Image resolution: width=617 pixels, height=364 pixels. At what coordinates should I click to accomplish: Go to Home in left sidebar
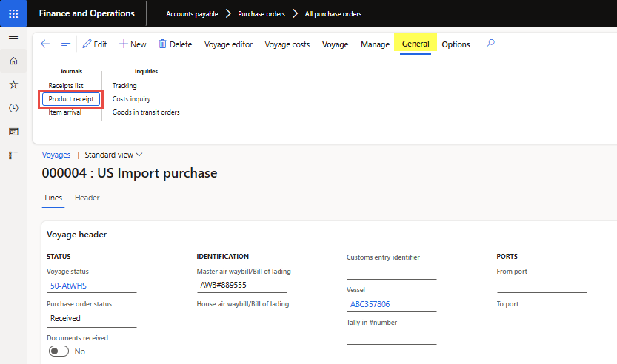(x=13, y=61)
